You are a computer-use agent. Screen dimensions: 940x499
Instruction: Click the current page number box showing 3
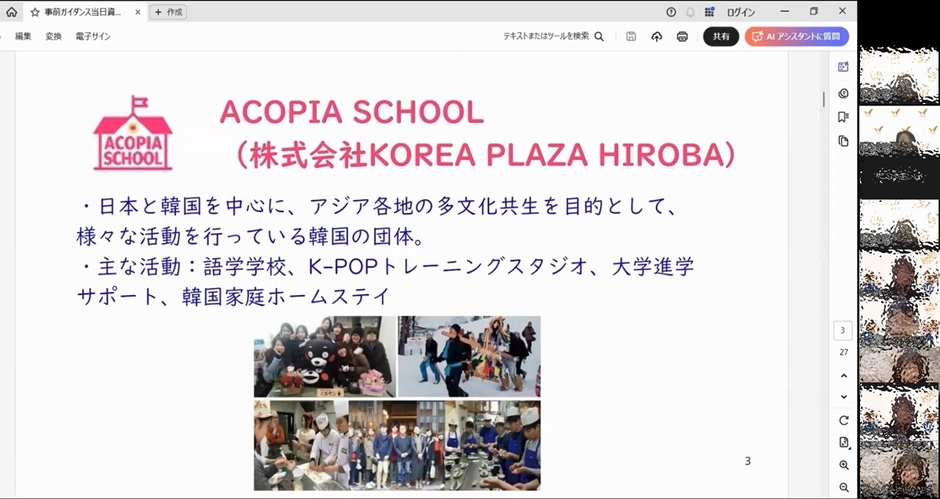tap(842, 330)
